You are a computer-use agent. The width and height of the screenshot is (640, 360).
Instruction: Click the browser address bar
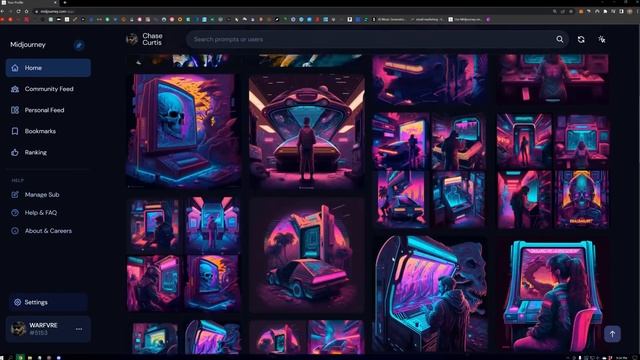(x=286, y=11)
